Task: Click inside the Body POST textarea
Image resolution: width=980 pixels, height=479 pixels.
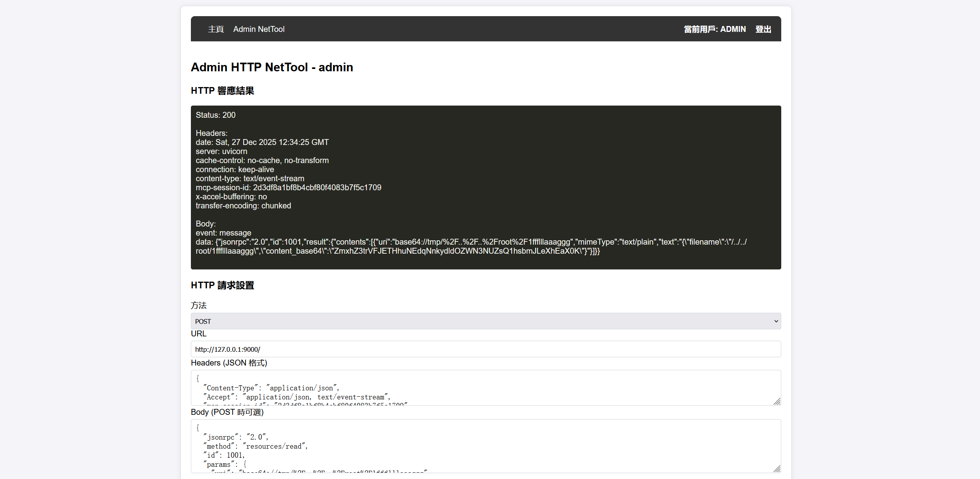Action: pyautogui.click(x=485, y=446)
